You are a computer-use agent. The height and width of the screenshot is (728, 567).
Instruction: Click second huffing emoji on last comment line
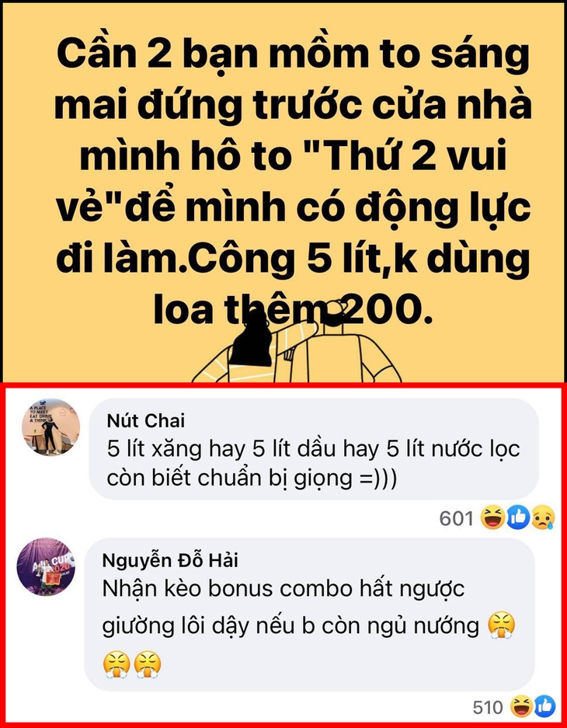coord(148,664)
